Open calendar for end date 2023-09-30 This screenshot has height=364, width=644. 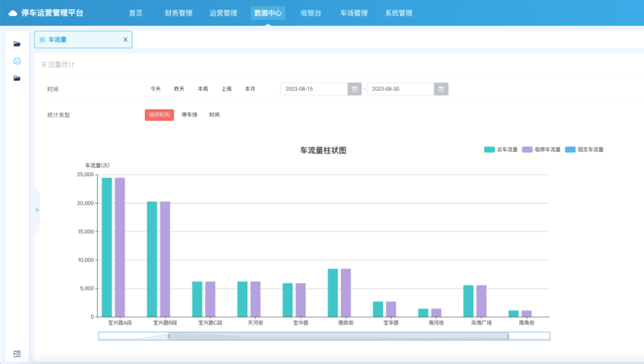point(441,89)
